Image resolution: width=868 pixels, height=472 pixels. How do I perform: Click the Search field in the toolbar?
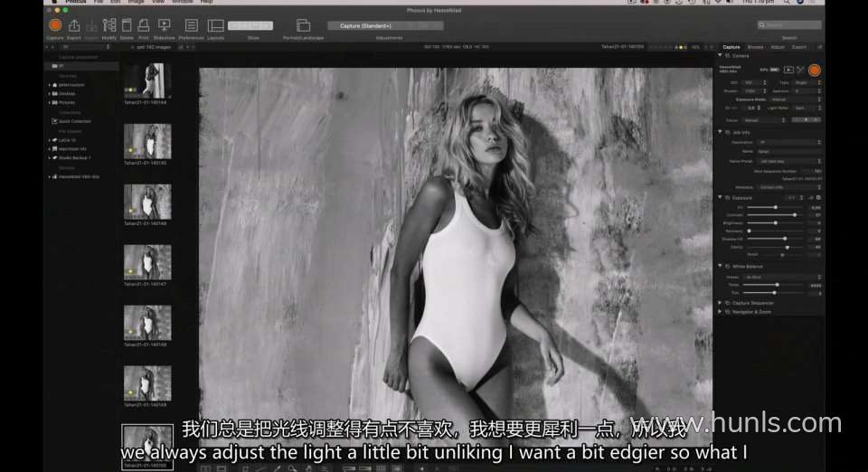[789, 25]
